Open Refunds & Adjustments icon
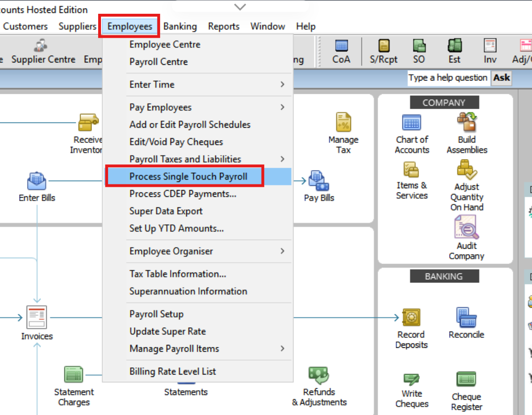Viewport: 532px width, 415px height. [319, 375]
